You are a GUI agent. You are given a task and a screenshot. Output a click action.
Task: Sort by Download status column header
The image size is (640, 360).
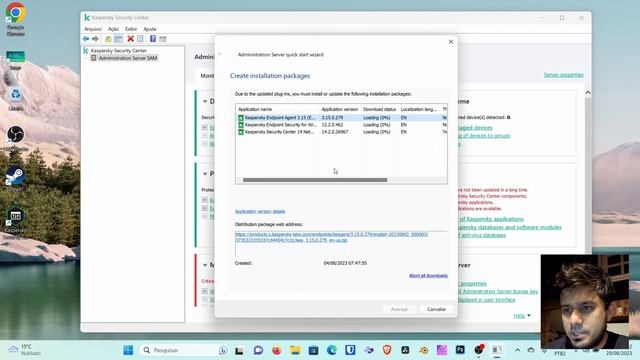(x=379, y=109)
